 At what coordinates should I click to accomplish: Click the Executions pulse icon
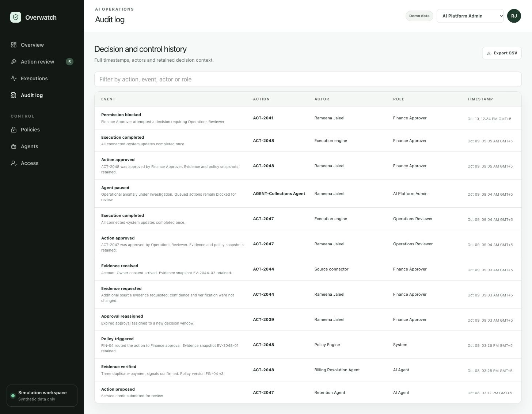click(14, 78)
